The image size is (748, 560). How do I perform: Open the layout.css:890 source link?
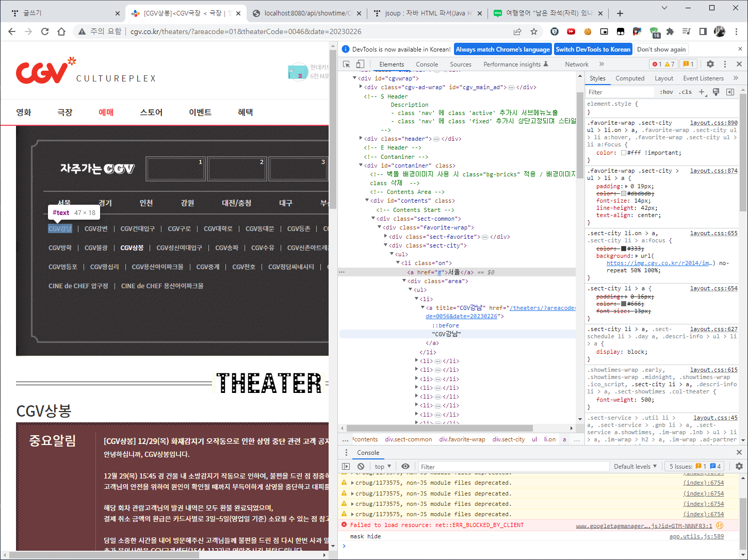714,123
